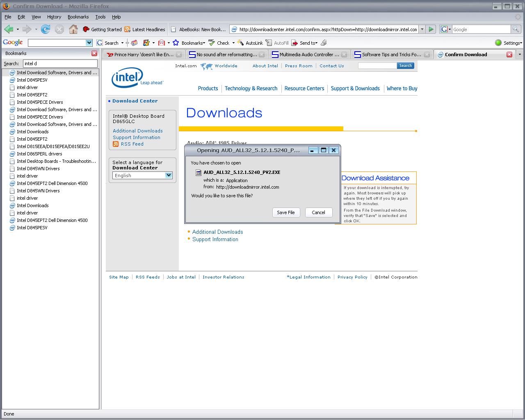Click the search magnifier in the Google search box
525x420 pixels.
click(x=516, y=29)
